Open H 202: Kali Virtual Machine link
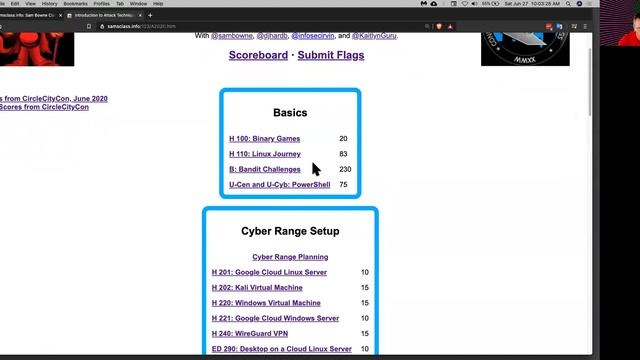The height and width of the screenshot is (360, 640). coord(257,288)
